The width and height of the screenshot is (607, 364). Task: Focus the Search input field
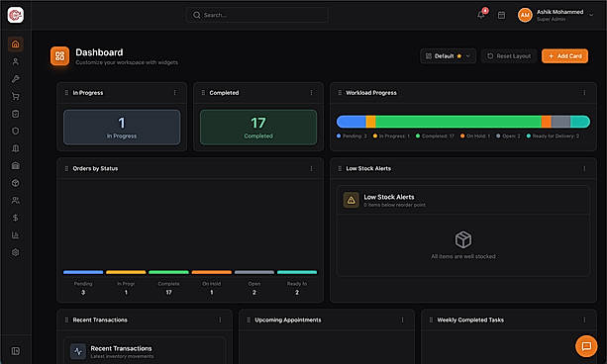pos(257,15)
